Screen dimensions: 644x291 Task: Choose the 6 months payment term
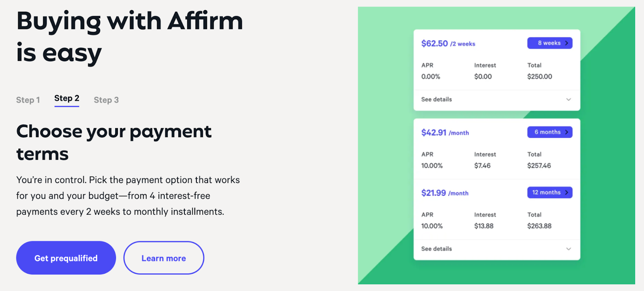click(x=550, y=132)
